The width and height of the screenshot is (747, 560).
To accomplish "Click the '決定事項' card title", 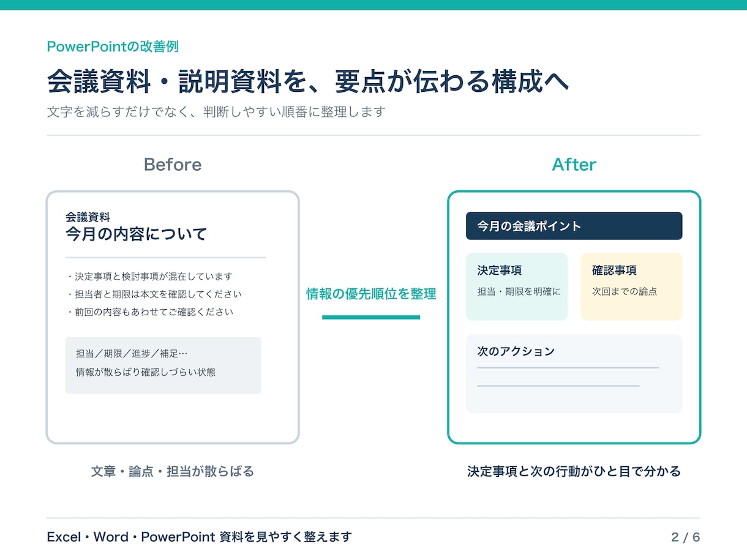I will (500, 271).
